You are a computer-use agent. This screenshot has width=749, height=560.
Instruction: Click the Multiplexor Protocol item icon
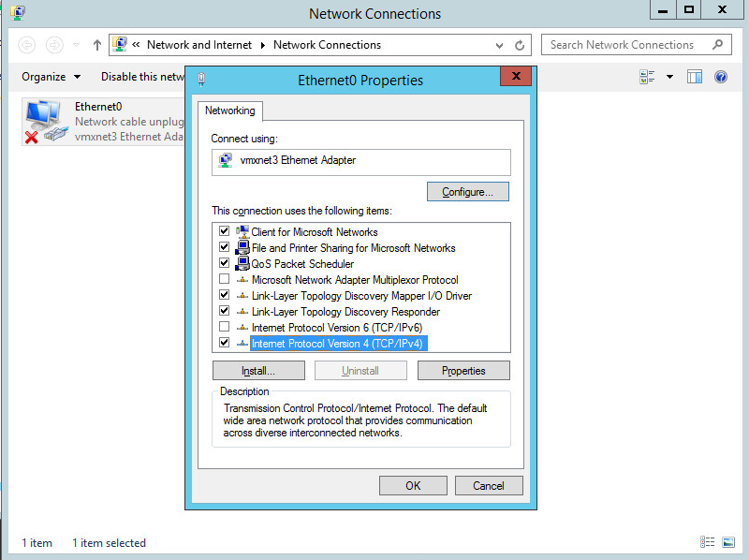click(x=242, y=279)
